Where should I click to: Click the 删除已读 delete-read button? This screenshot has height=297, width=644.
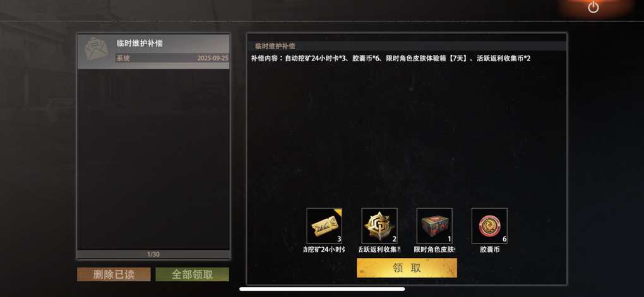114,274
